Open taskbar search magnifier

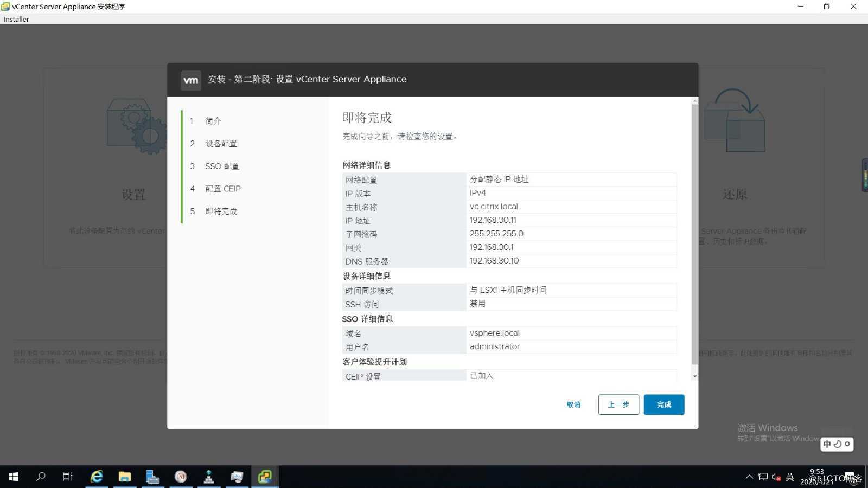click(41, 477)
